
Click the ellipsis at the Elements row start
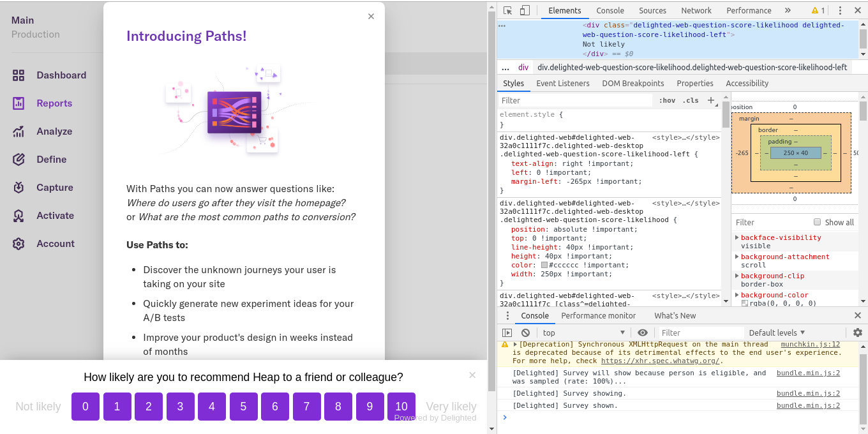pyautogui.click(x=502, y=26)
